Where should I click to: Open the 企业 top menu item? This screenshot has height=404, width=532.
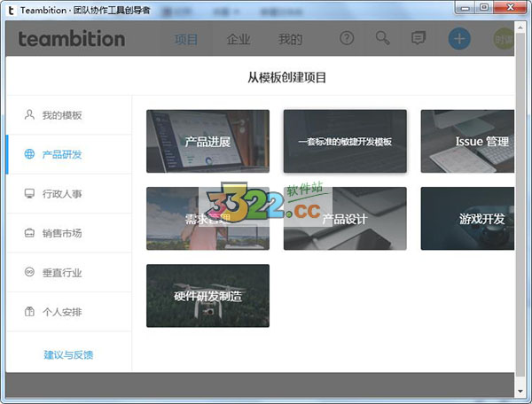[239, 40]
